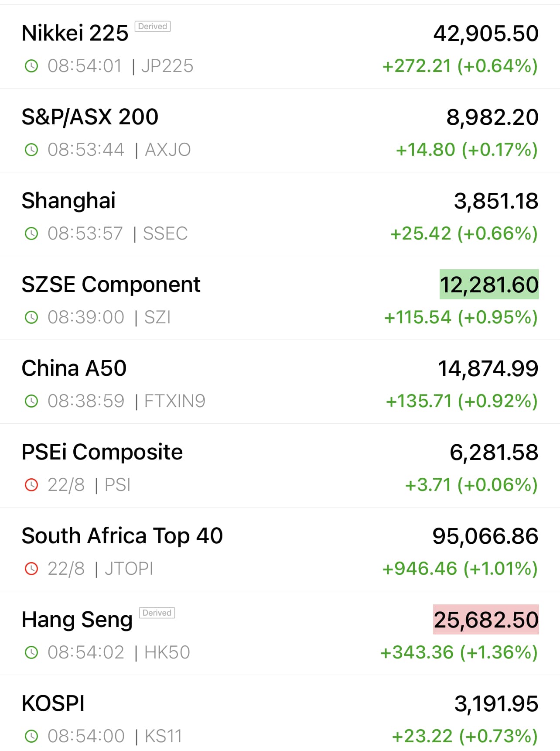Select the red-highlighted Hang Seng price 25,682.50
This screenshot has height=751, width=560.
click(x=486, y=620)
